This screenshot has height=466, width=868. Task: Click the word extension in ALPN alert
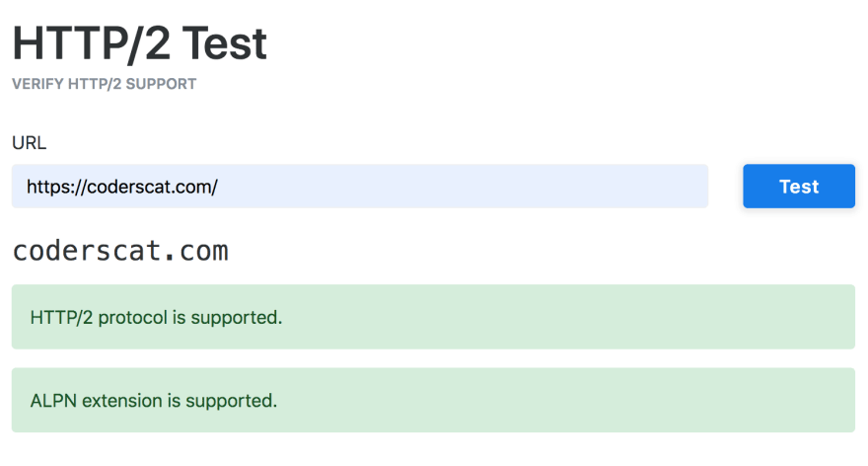121,401
